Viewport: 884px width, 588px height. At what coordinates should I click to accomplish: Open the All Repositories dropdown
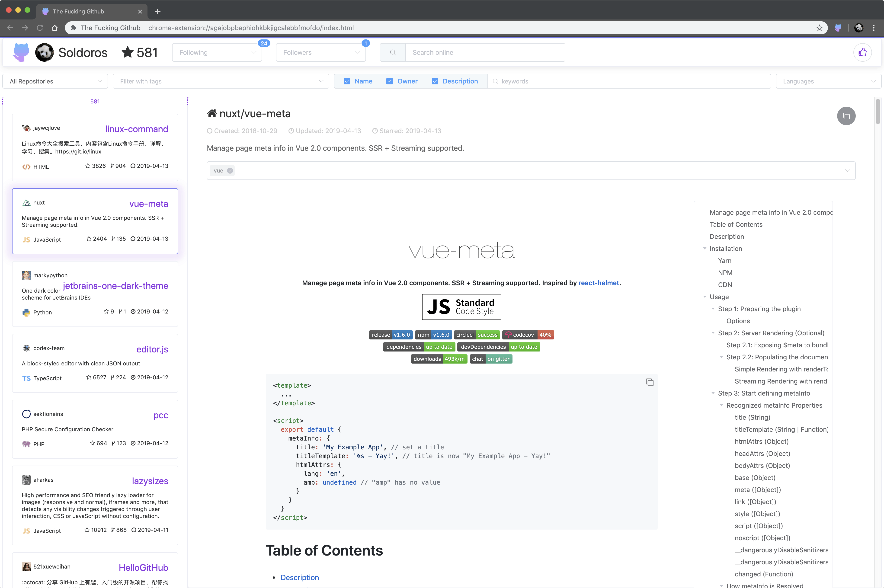point(55,81)
